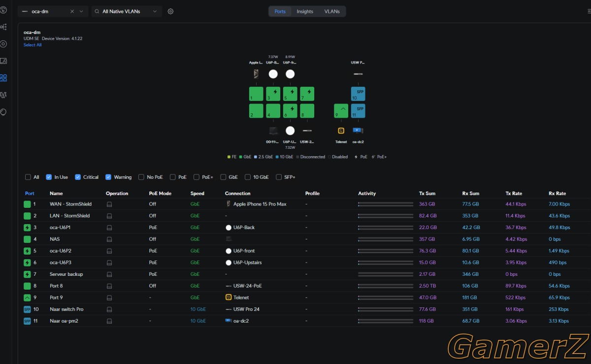Click the 2.50 TB Tx Sum value
The height and width of the screenshot is (364, 591).
[x=427, y=286]
